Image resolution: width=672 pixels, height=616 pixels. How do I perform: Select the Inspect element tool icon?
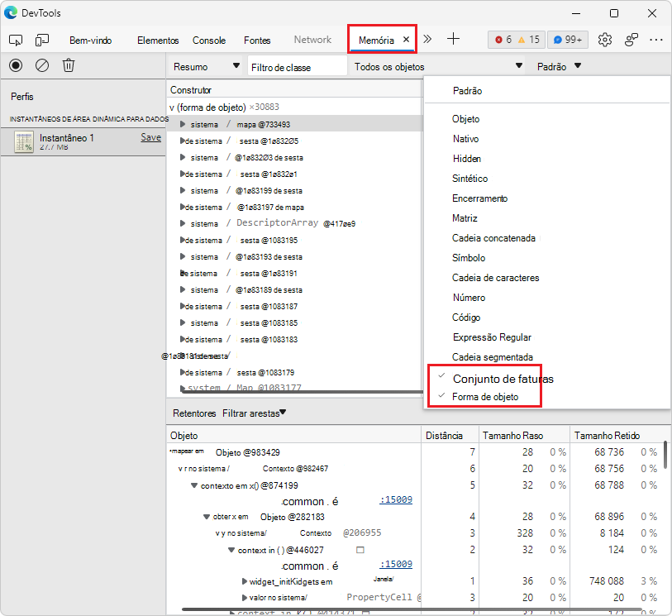[15, 39]
